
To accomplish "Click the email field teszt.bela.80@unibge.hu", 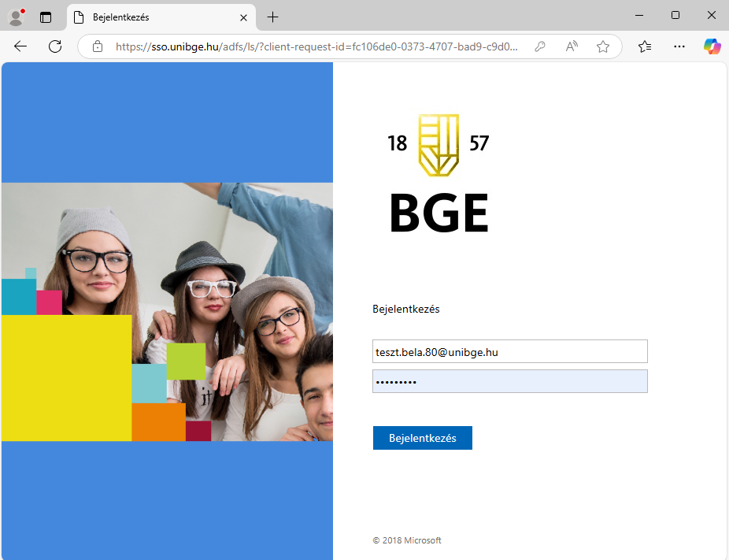I will pyautogui.click(x=510, y=351).
